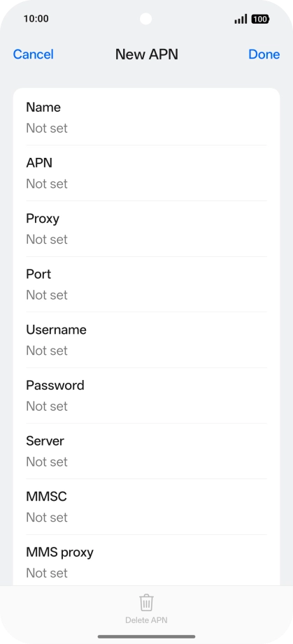
Task: Tap the battery indicator in status bar
Action: click(260, 19)
